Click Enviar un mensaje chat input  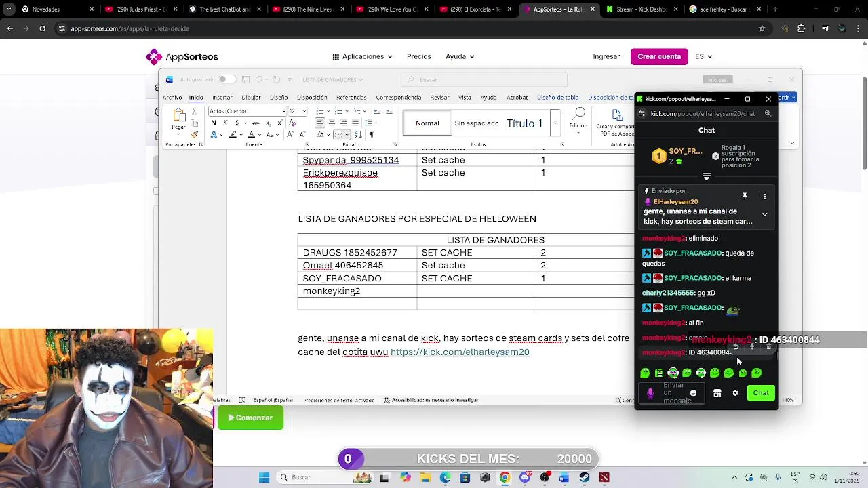(671, 393)
